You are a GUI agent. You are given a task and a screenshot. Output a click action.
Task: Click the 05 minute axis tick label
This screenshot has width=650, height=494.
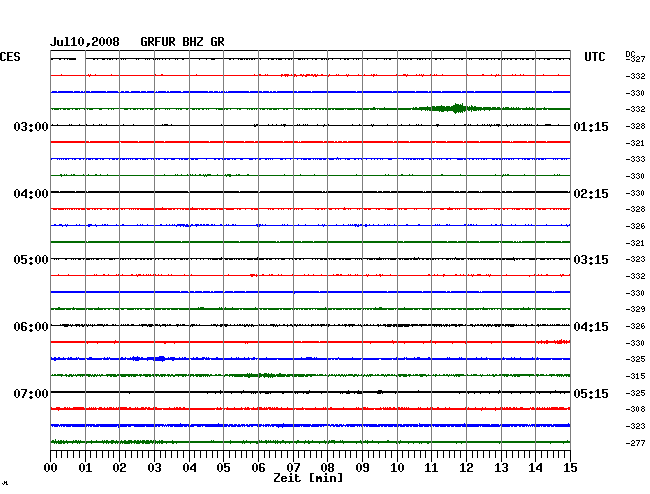pos(223,467)
